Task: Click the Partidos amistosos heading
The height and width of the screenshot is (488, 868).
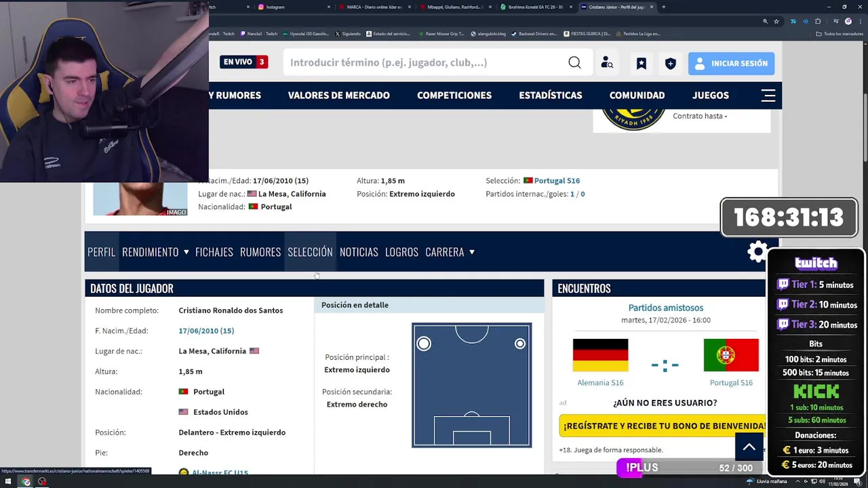Action: point(665,308)
